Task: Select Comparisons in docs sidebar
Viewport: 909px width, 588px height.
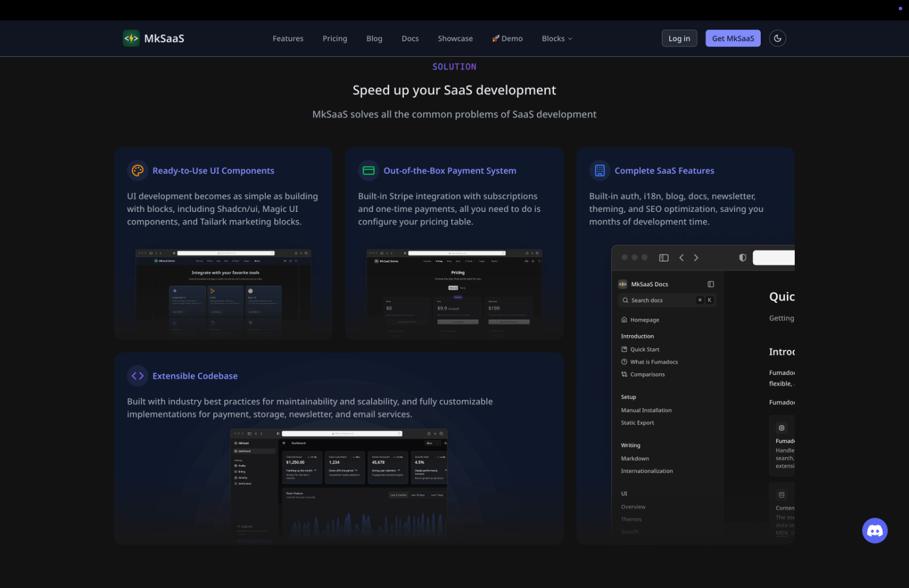Action: coord(647,374)
